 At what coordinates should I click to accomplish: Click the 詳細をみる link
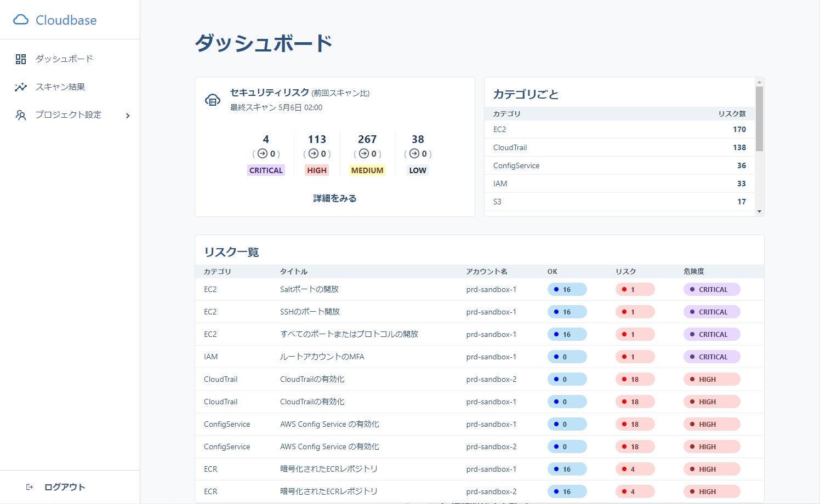click(335, 198)
